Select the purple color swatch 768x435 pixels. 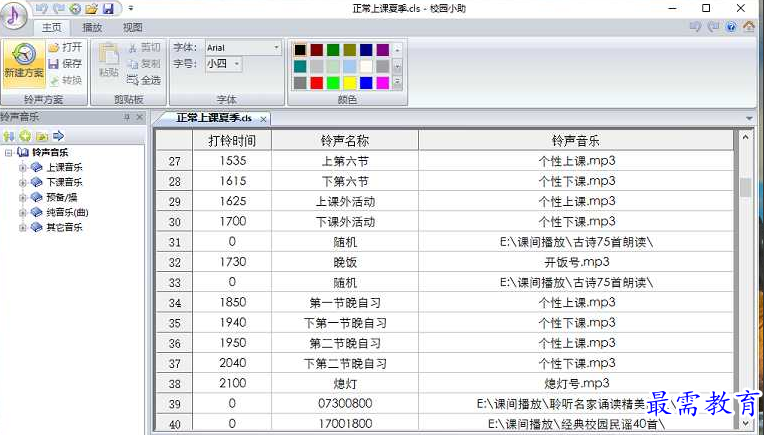tap(383, 49)
